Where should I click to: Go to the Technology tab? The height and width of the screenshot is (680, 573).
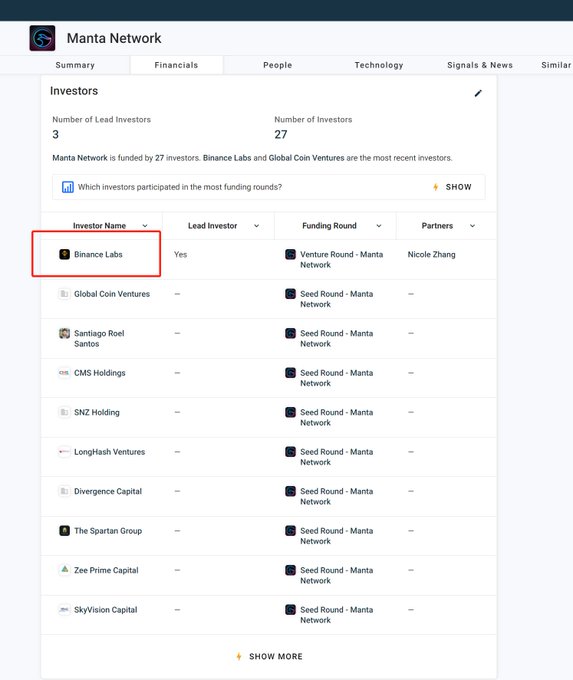(379, 65)
